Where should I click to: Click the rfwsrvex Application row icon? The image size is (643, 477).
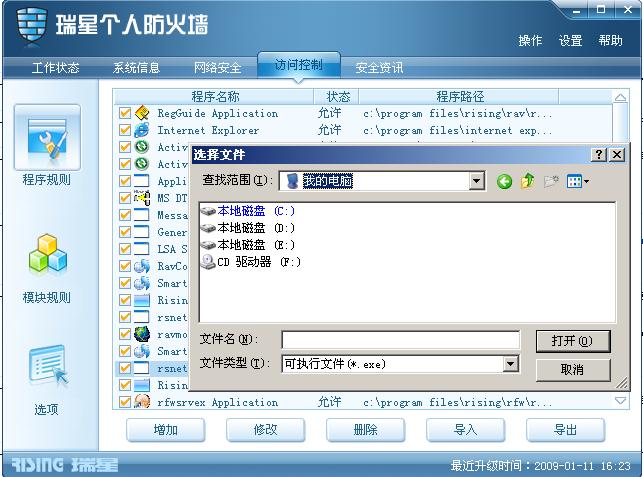click(142, 402)
